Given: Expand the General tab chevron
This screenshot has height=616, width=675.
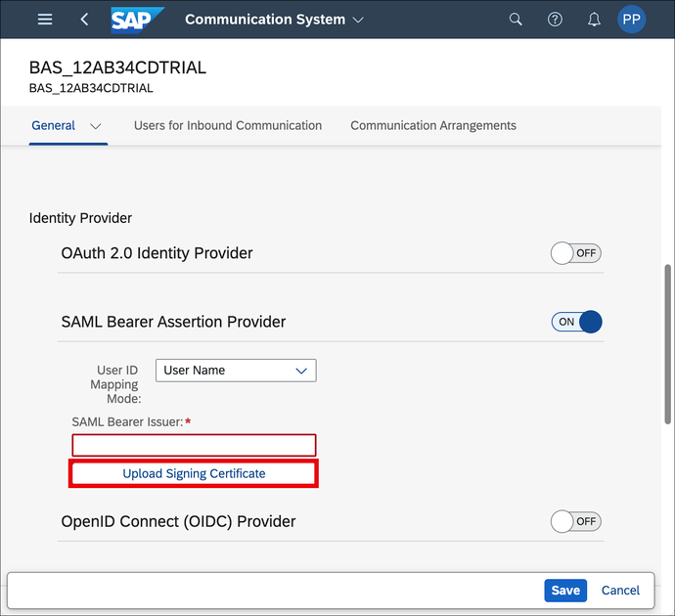Looking at the screenshot, I should [x=96, y=126].
